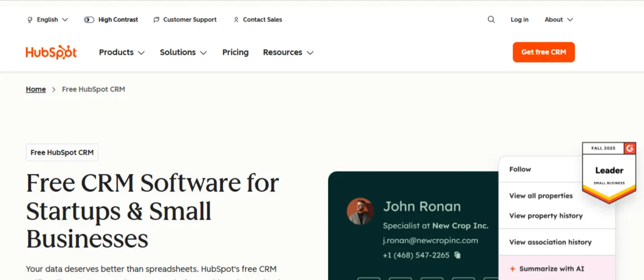Click the Free HubSpot CRM breadcrumb text
The height and width of the screenshot is (280, 644).
tap(94, 89)
